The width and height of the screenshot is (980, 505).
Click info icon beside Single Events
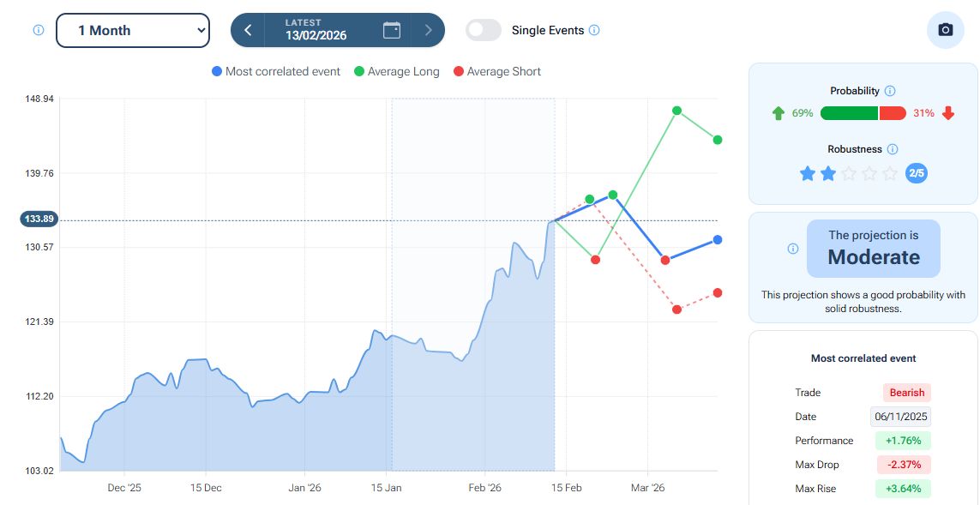click(x=594, y=30)
